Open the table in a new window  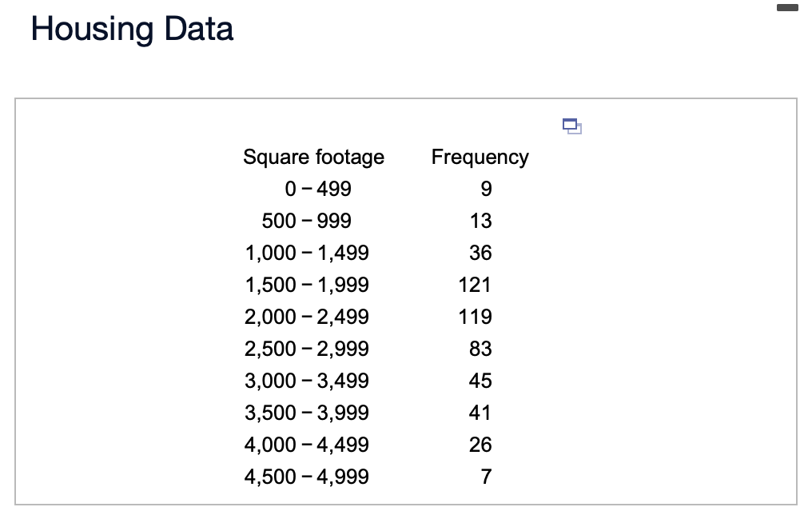click(571, 126)
